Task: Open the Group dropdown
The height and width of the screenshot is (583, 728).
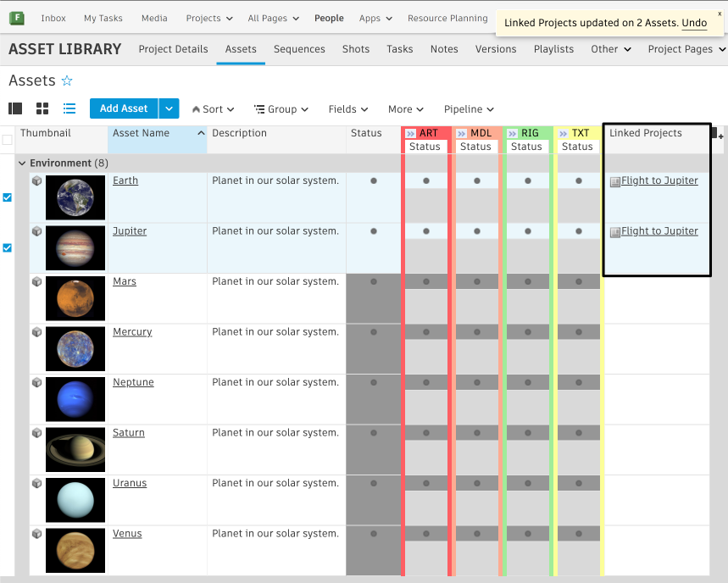Action: tap(281, 109)
